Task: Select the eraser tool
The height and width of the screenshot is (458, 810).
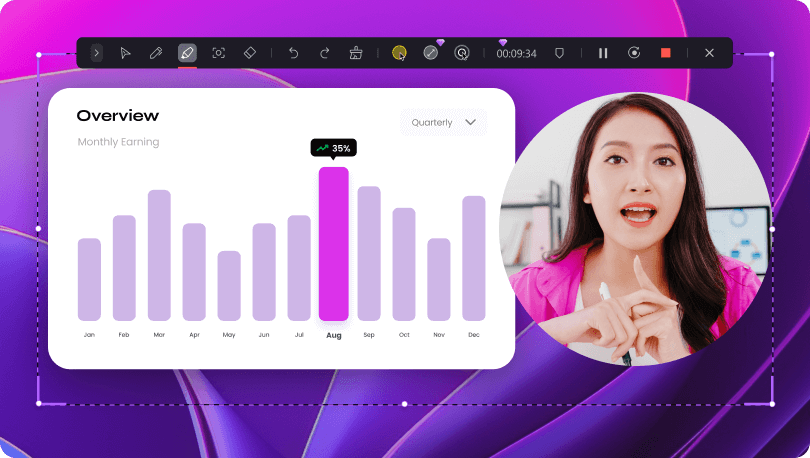Action: [x=250, y=53]
